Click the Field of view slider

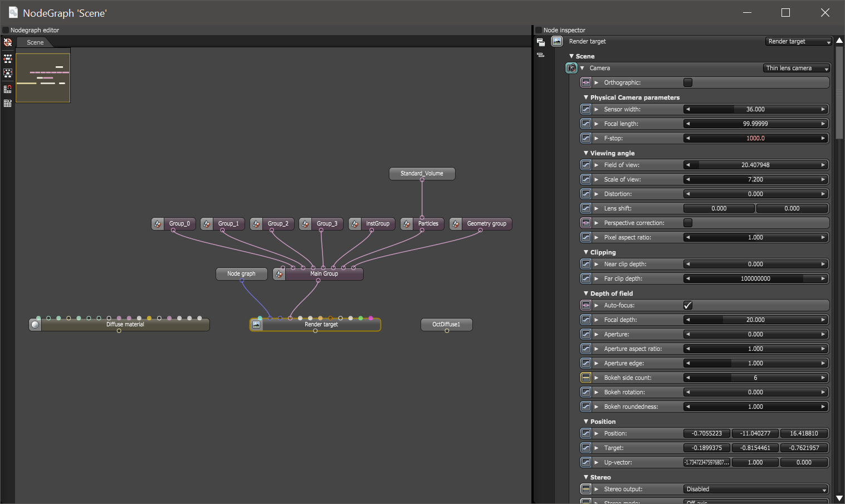(755, 165)
